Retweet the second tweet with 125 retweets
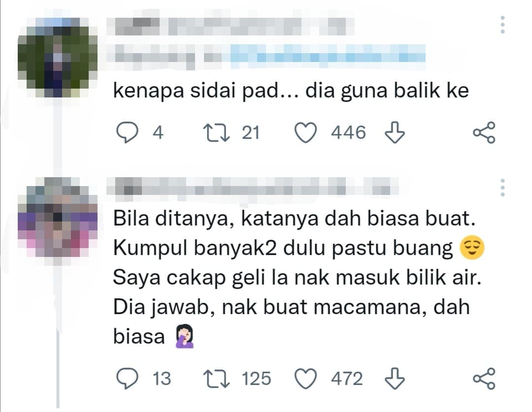This screenshot has width=532, height=412. (x=216, y=379)
